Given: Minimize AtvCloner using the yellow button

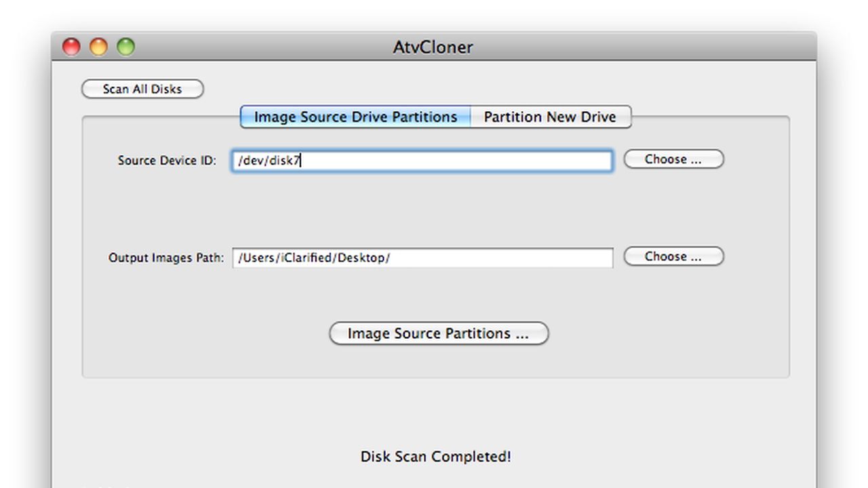Looking at the screenshot, I should [99, 47].
